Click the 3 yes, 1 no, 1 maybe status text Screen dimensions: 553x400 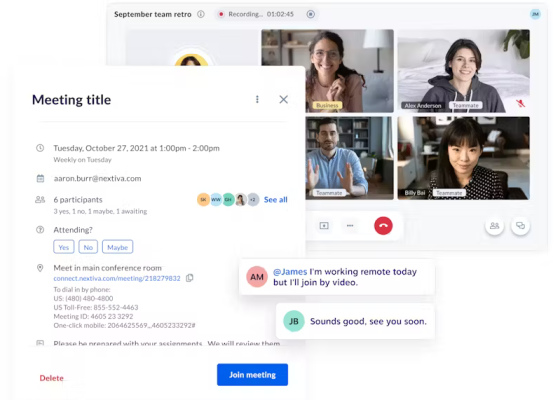point(100,211)
